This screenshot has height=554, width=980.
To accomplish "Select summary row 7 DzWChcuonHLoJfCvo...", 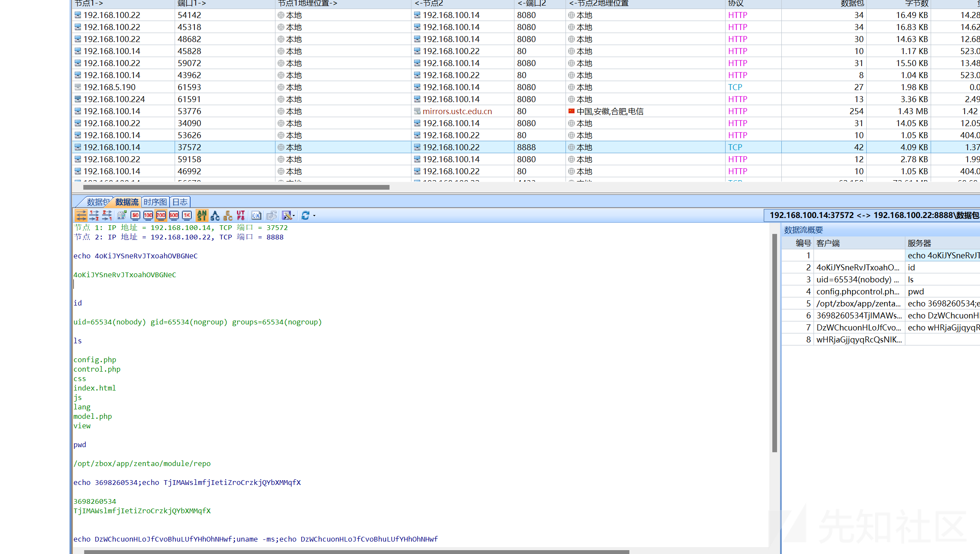I will 881,327.
